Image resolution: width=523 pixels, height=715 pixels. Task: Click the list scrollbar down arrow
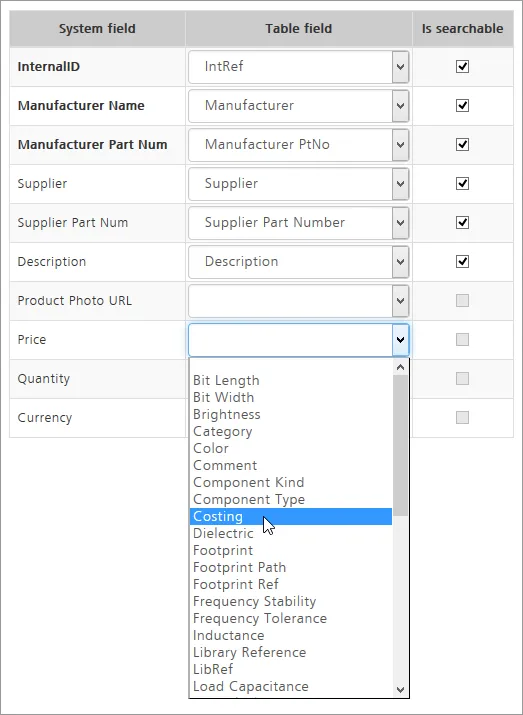pos(401,689)
